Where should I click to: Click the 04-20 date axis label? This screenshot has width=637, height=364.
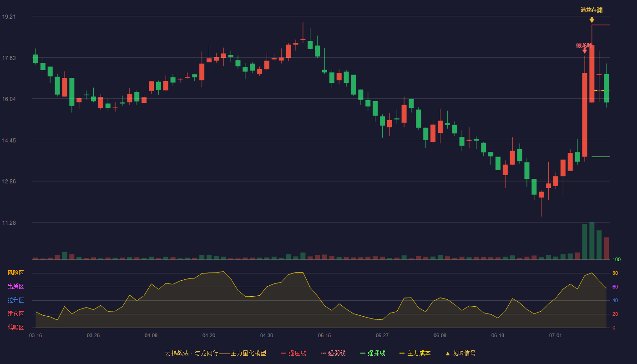[x=209, y=335]
